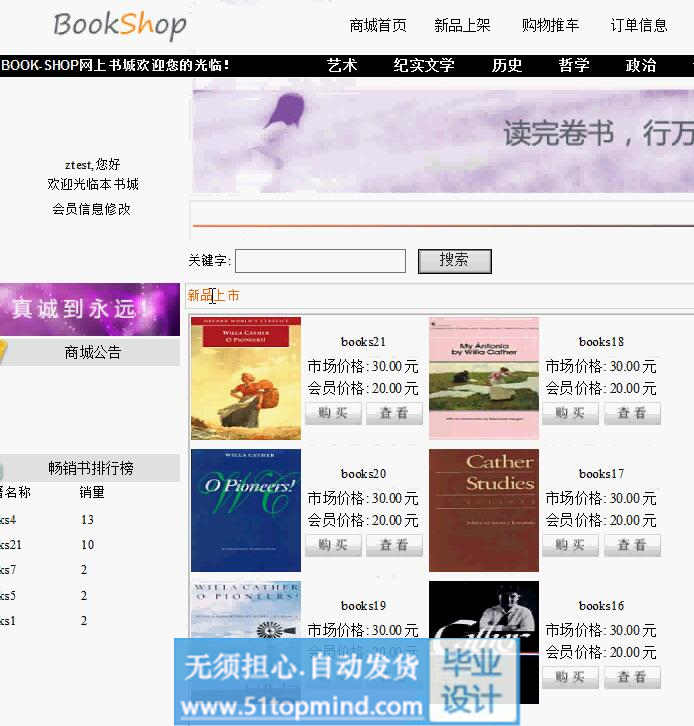Screen dimensions: 694x726
Task: View books18 details with 查看
Action: click(632, 413)
